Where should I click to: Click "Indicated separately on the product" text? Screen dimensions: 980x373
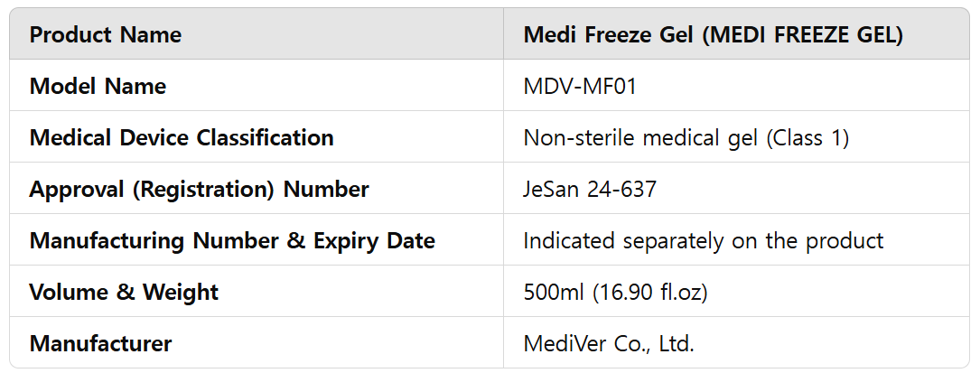point(703,241)
